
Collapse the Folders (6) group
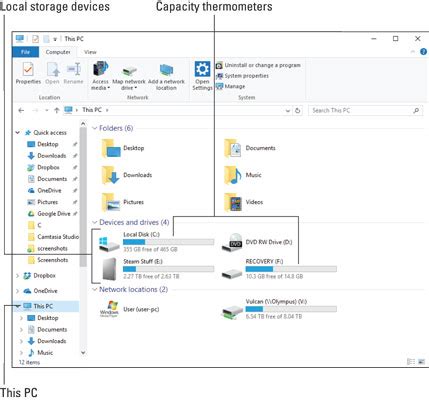pyautogui.click(x=95, y=128)
